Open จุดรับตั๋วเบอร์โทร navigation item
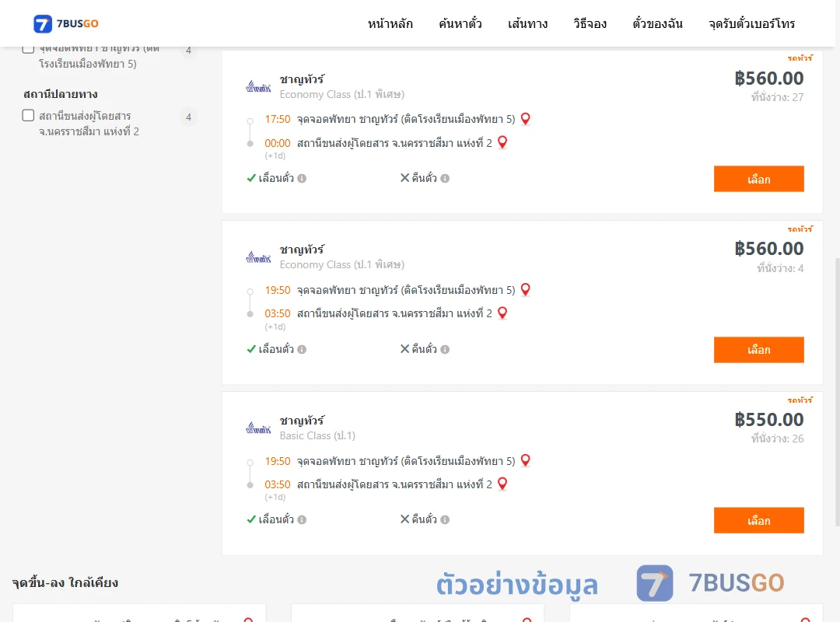840x622 pixels. (751, 23)
